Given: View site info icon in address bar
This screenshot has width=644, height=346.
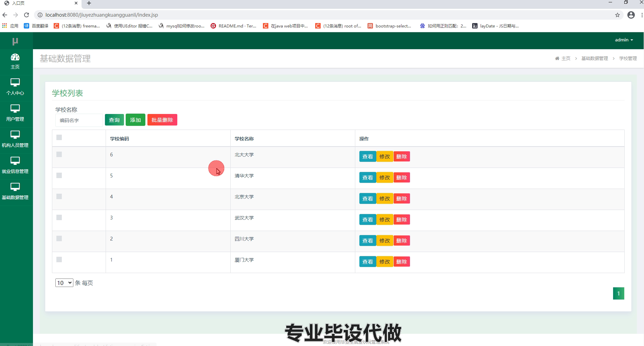Looking at the screenshot, I should pyautogui.click(x=40, y=15).
